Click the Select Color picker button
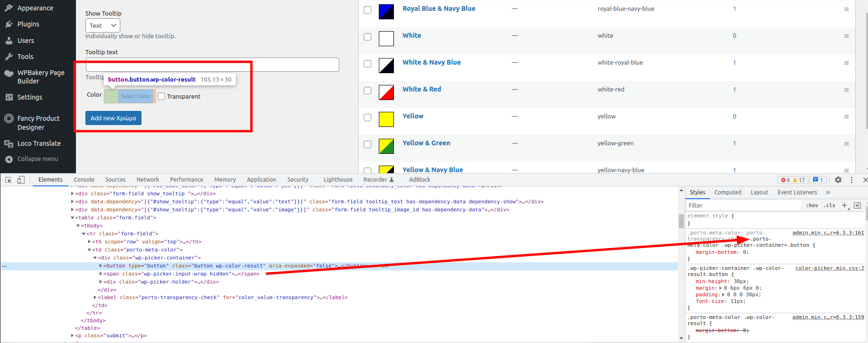Viewport: 868px width, 343px height. [129, 96]
